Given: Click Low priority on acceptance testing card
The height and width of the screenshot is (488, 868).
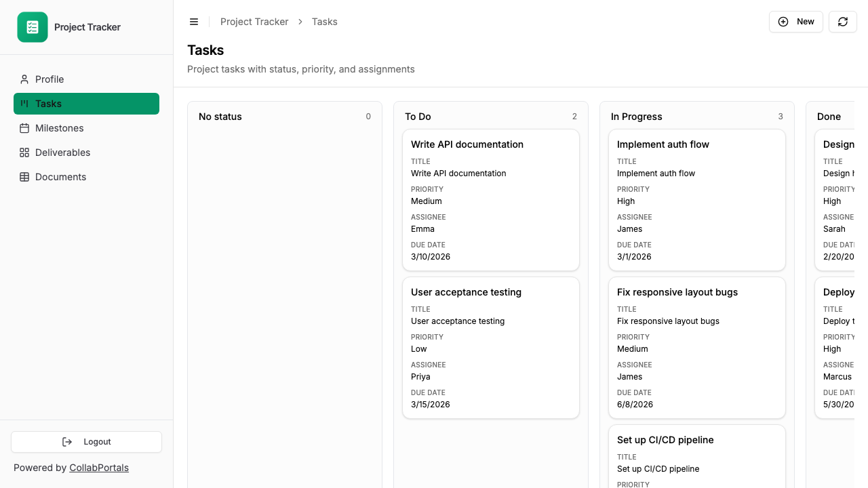Looking at the screenshot, I should tap(419, 349).
